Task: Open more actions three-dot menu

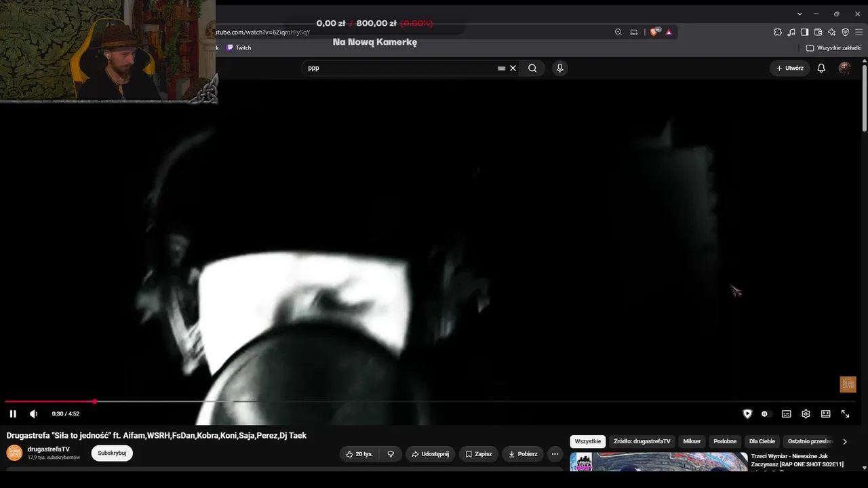Action: (x=555, y=453)
